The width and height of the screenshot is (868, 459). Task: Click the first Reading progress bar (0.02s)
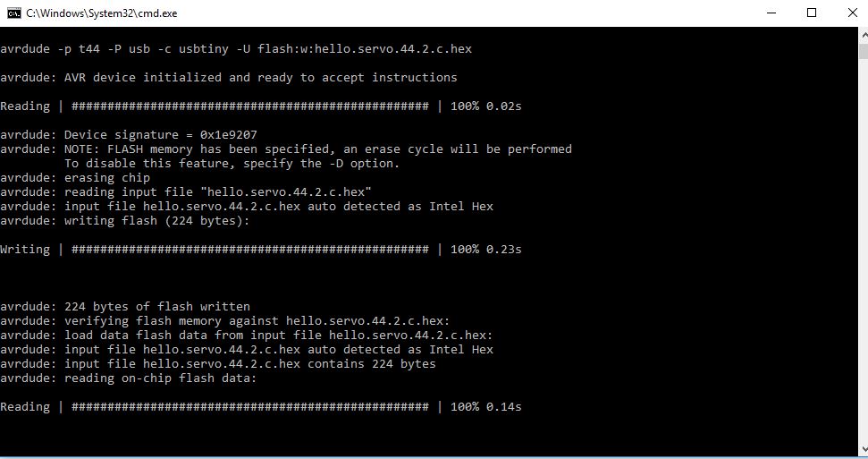click(x=250, y=106)
